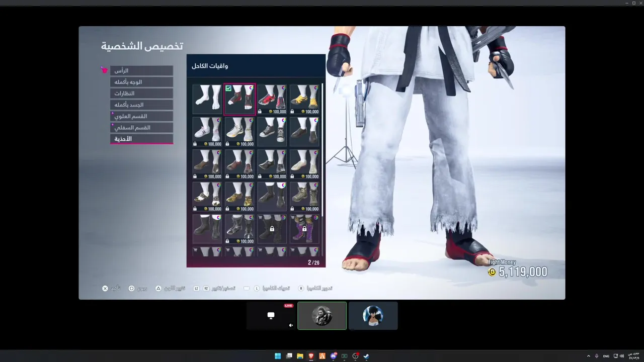Pick the white striped sneakers thumbnail
644x362 pixels.
pyautogui.click(x=207, y=132)
